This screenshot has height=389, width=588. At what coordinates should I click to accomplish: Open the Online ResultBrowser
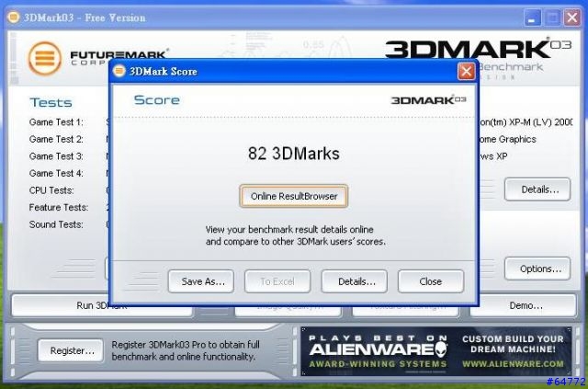click(x=294, y=196)
